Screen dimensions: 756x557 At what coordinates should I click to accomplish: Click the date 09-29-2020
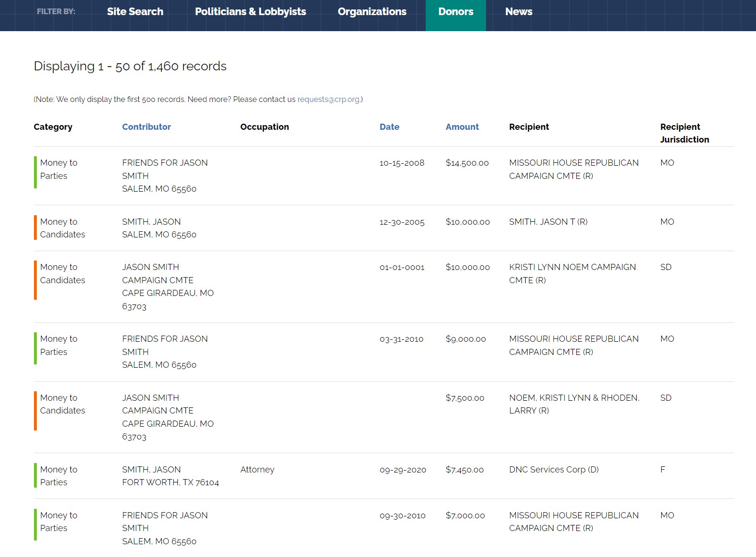coord(403,470)
